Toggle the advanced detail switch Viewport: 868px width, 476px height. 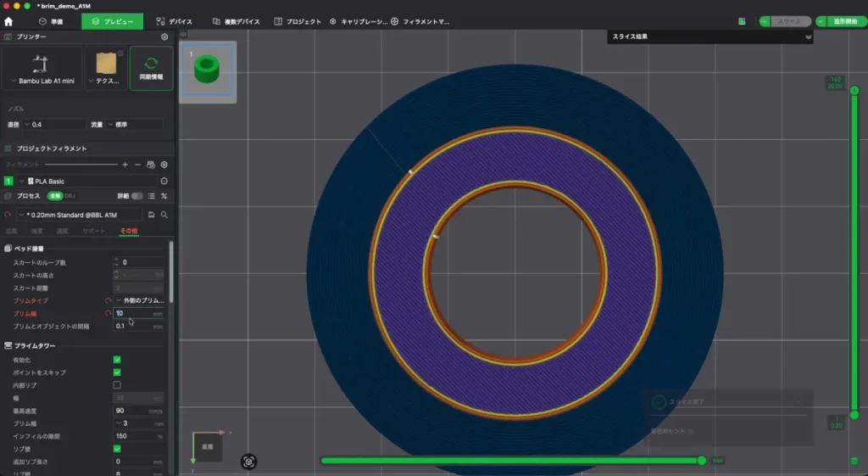tap(136, 196)
